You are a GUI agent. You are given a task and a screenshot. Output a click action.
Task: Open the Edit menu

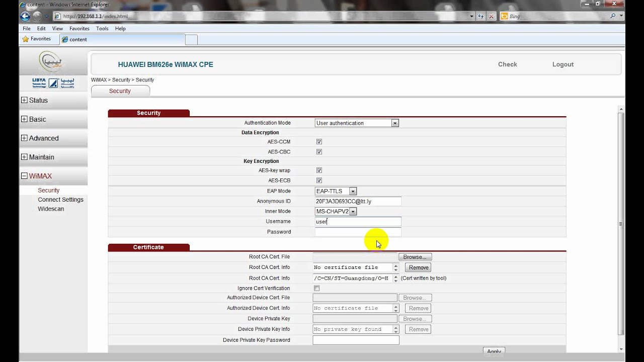tap(41, 29)
